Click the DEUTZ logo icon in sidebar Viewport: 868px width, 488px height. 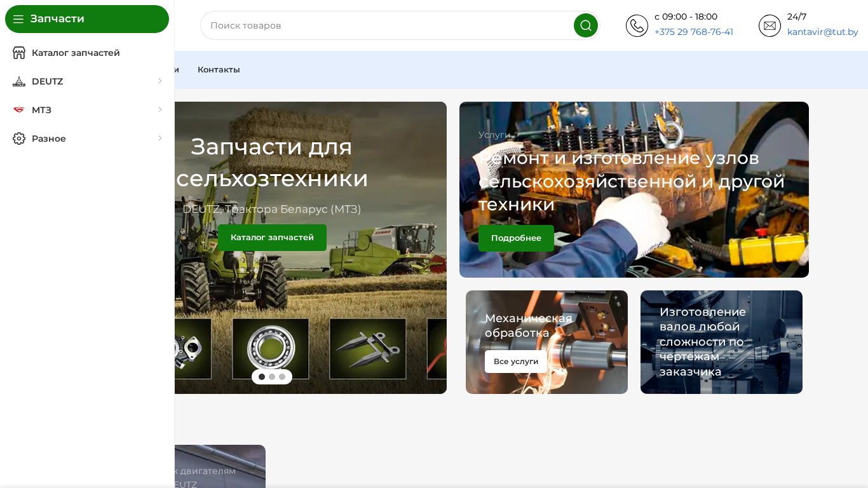click(x=19, y=81)
